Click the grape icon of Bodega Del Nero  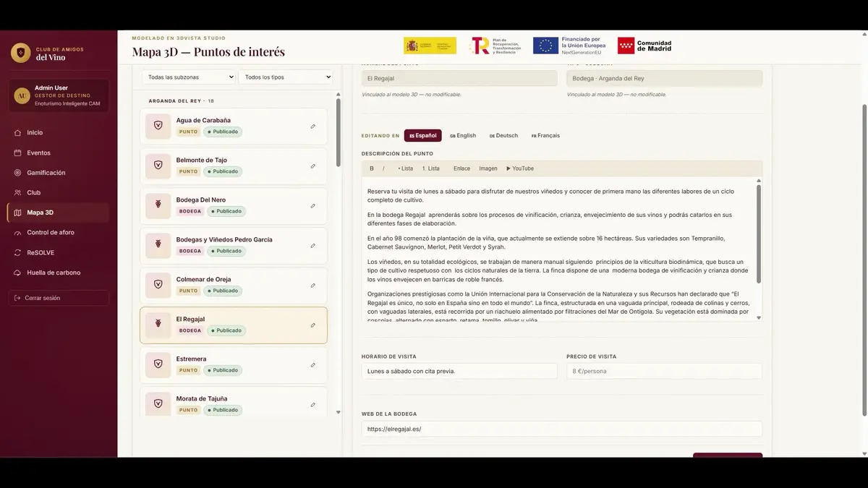tap(158, 205)
